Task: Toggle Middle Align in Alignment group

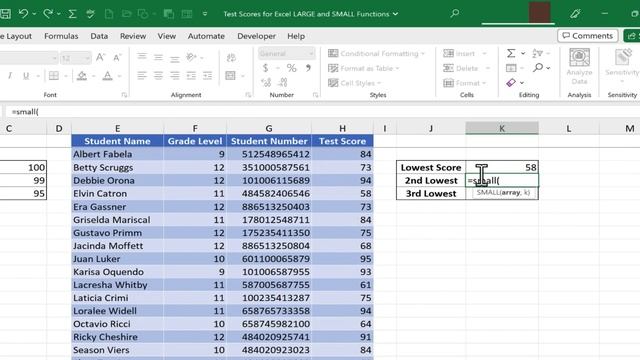Action: pyautogui.click(x=158, y=57)
